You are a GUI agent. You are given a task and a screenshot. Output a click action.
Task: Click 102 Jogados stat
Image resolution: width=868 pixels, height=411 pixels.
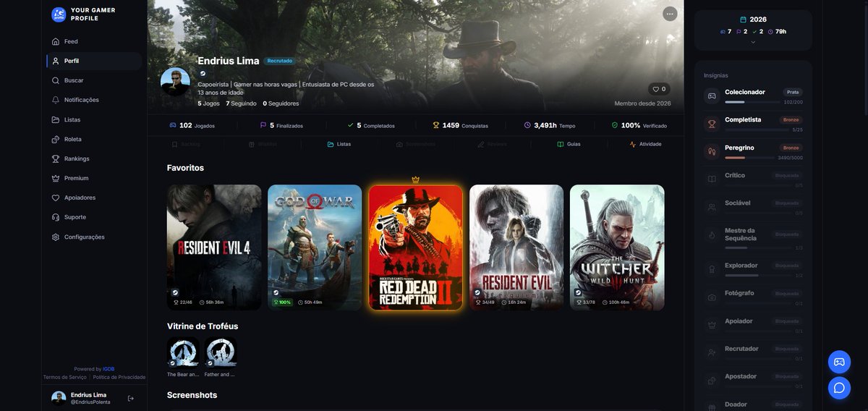(x=192, y=125)
